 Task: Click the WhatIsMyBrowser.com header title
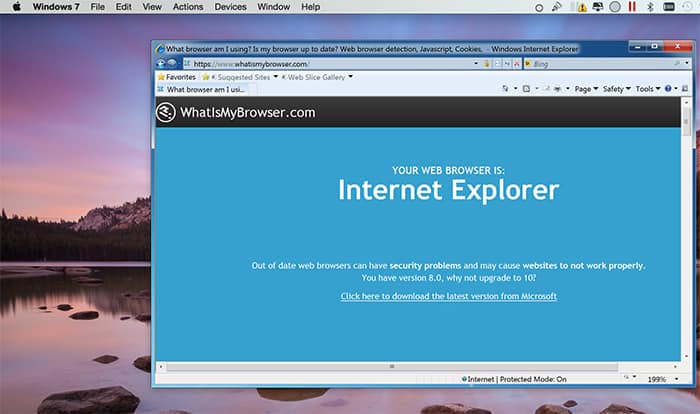pos(248,112)
